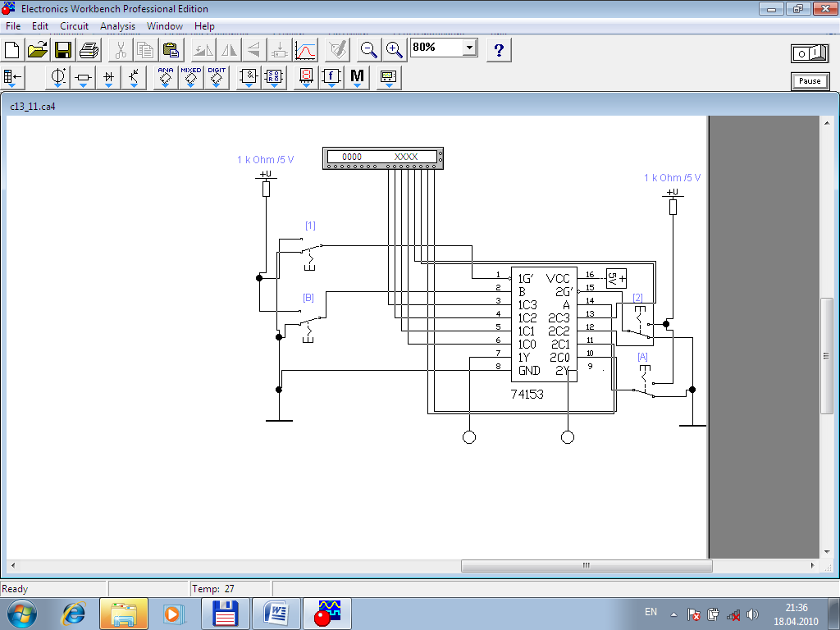Open the Analysis menu

117,25
